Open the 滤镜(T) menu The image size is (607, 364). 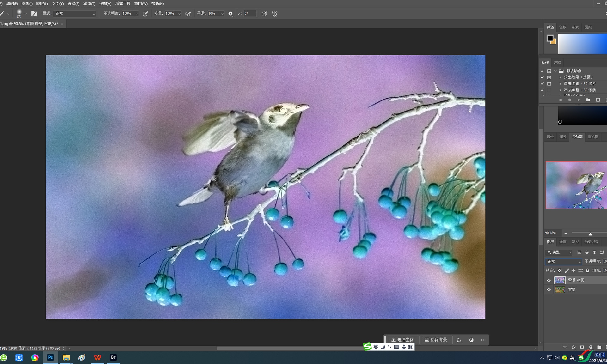pyautogui.click(x=89, y=4)
